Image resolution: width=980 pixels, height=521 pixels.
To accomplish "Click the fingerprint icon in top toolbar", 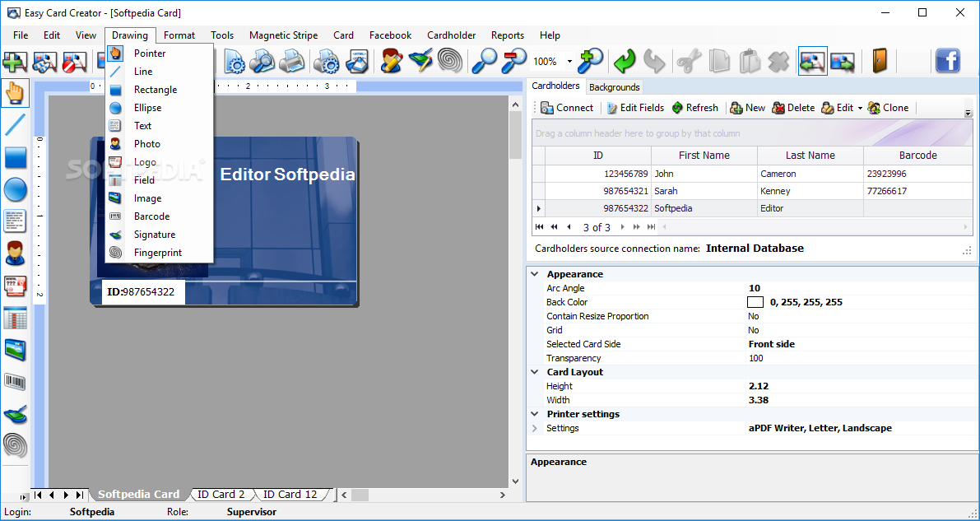I will tap(450, 61).
